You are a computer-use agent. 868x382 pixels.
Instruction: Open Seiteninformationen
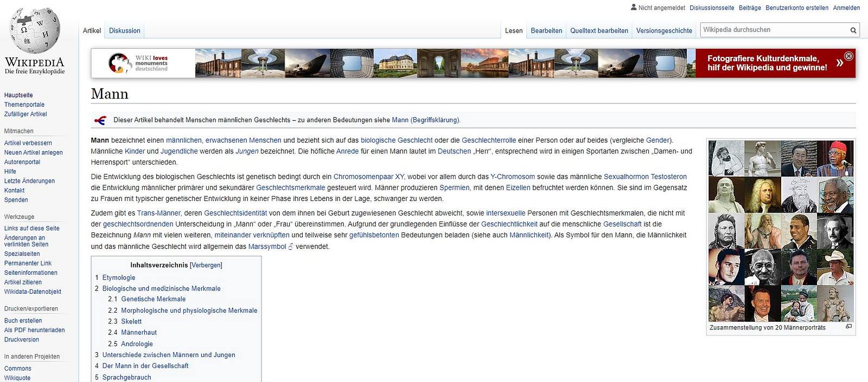(x=31, y=273)
